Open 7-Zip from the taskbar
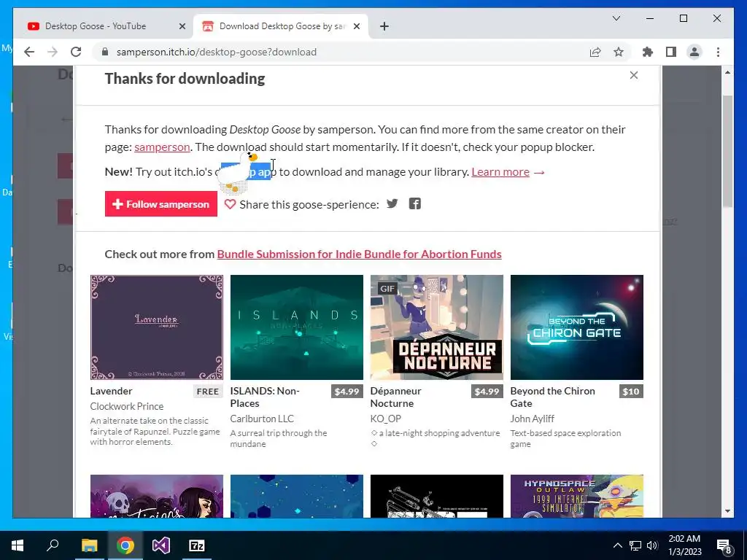747x560 pixels. [x=197, y=545]
